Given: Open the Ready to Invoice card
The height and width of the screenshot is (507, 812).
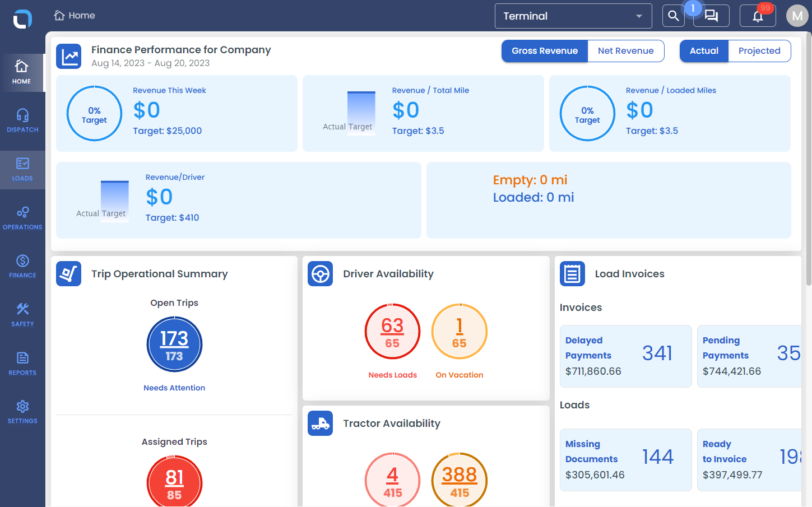Looking at the screenshot, I should click(x=749, y=460).
